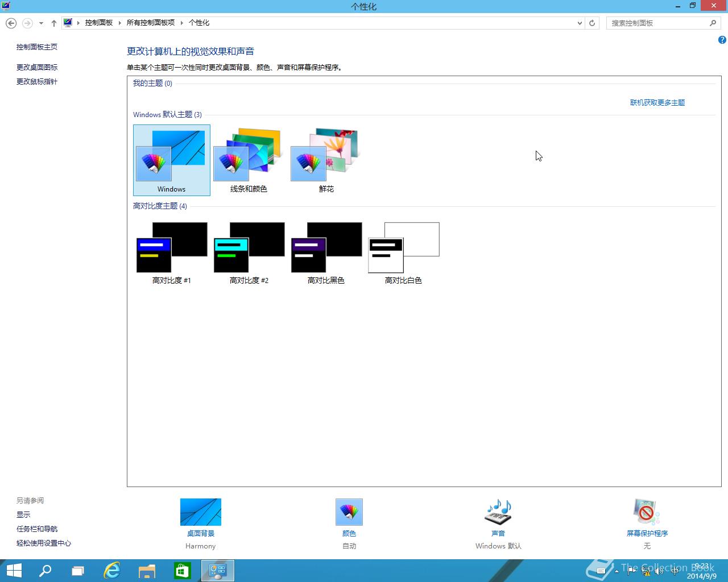
Task: Choose the 高对比黑色 theme
Action: pos(326,253)
